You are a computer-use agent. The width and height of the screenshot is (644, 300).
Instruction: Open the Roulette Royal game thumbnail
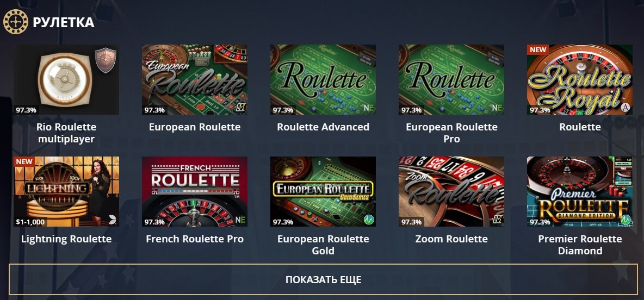coord(579,79)
